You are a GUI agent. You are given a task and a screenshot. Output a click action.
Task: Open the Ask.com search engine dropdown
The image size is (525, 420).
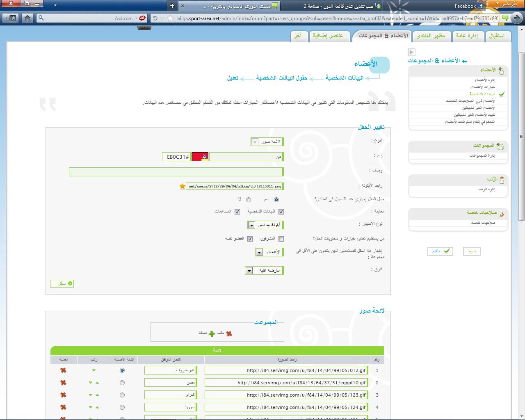tap(136, 18)
